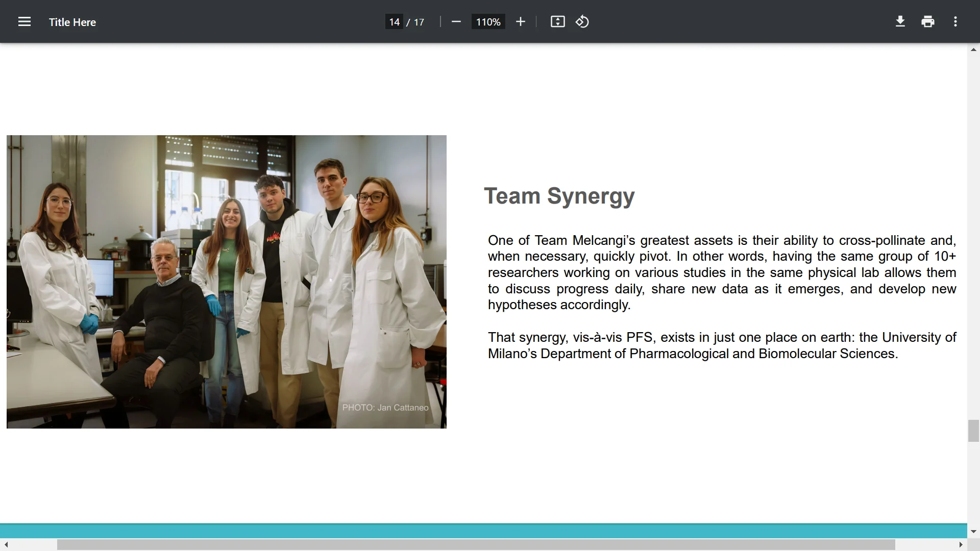Click the fit to page icon

[x=557, y=22]
